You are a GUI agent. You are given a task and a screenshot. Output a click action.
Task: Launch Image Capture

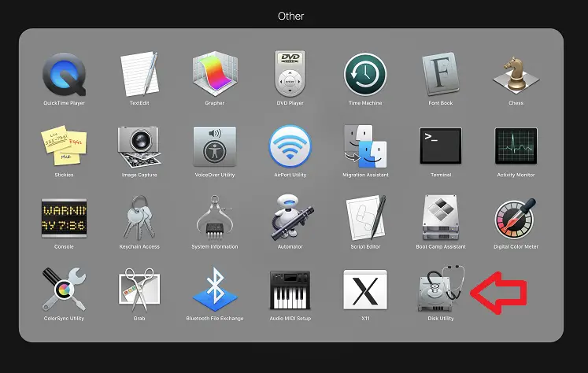pos(139,146)
